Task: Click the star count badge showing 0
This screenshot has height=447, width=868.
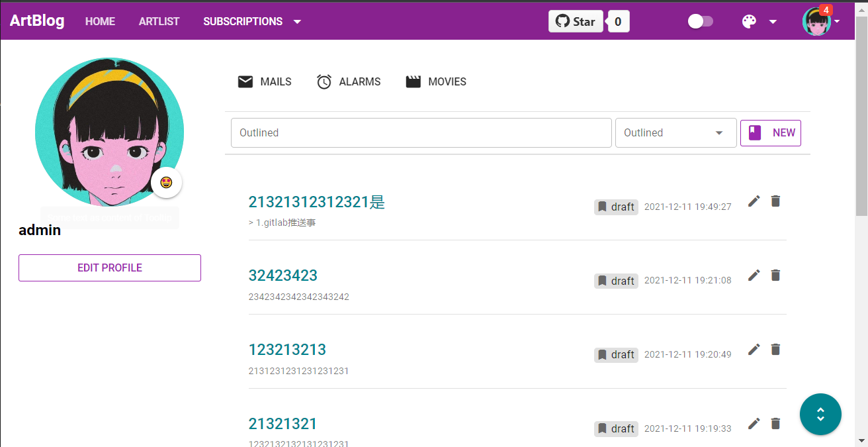Action: pyautogui.click(x=618, y=21)
